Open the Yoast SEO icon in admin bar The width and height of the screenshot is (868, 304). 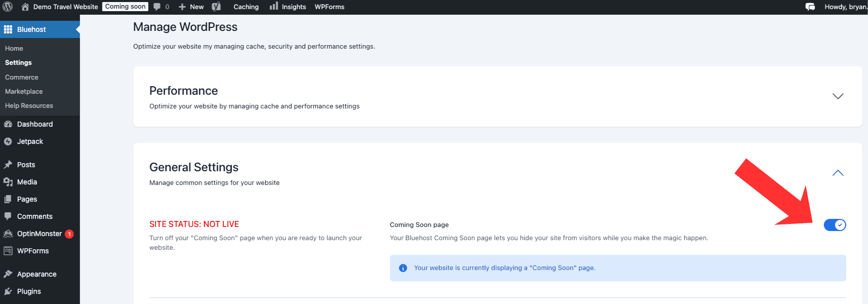(x=216, y=7)
